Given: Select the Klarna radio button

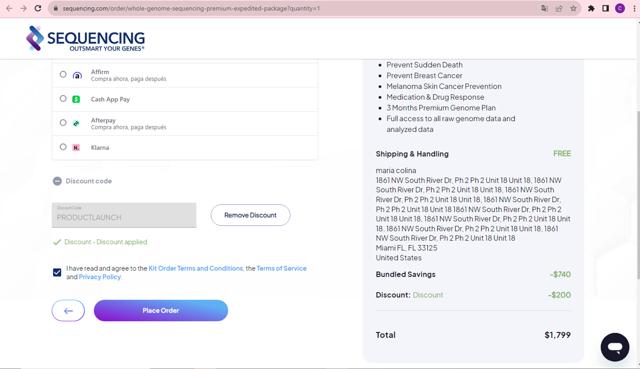Looking at the screenshot, I should tap(63, 147).
